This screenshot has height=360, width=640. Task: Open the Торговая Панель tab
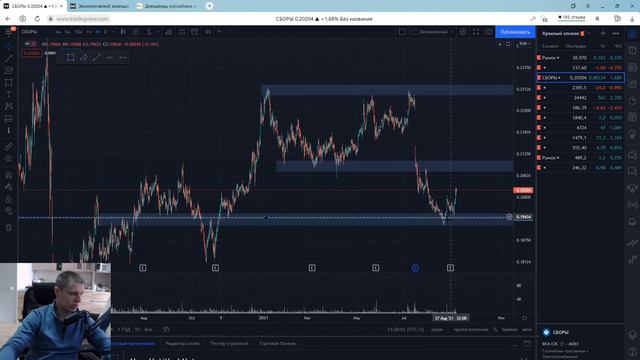coord(278,344)
